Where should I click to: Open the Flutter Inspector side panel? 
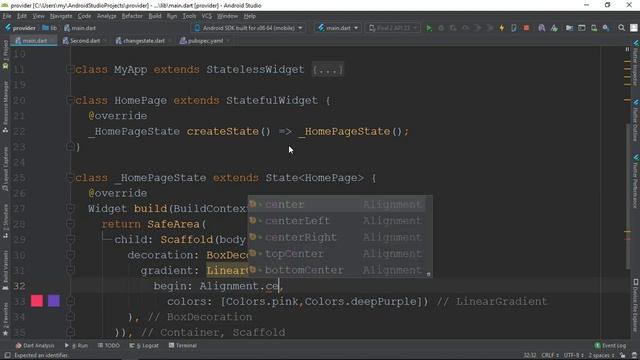click(x=636, y=63)
